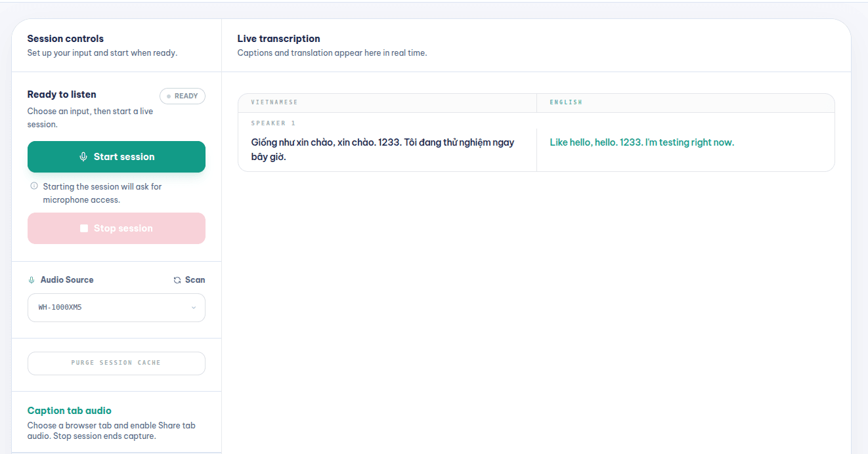Click the Session controls heading
This screenshot has height=454, width=868.
(x=66, y=39)
